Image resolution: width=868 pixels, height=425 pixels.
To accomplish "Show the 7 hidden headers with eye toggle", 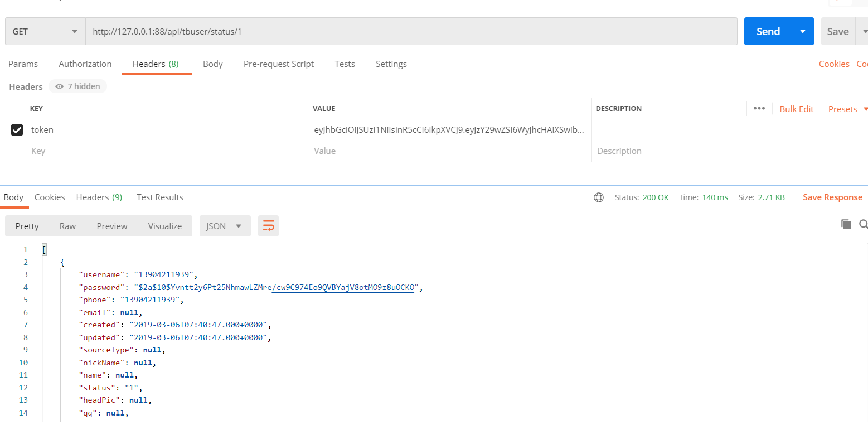I will coord(77,86).
